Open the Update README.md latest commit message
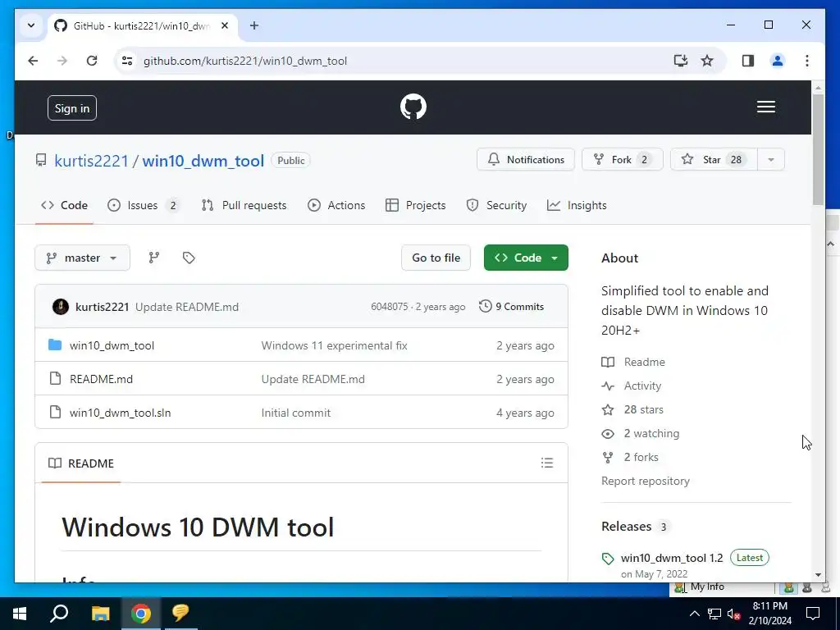The image size is (840, 630). (187, 307)
